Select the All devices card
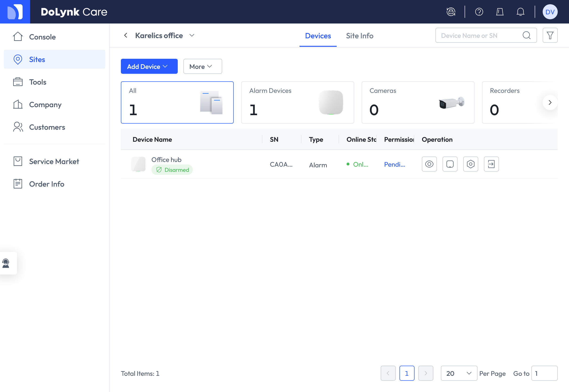The height and width of the screenshot is (392, 569). (177, 102)
